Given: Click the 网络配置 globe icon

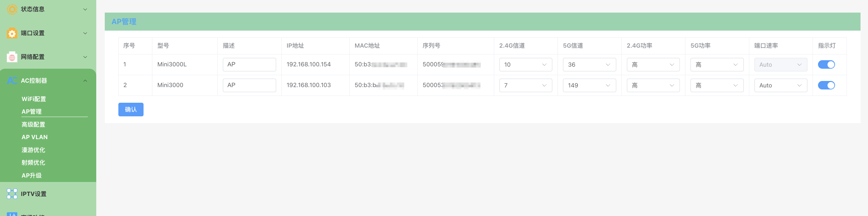Looking at the screenshot, I should click(x=12, y=57).
